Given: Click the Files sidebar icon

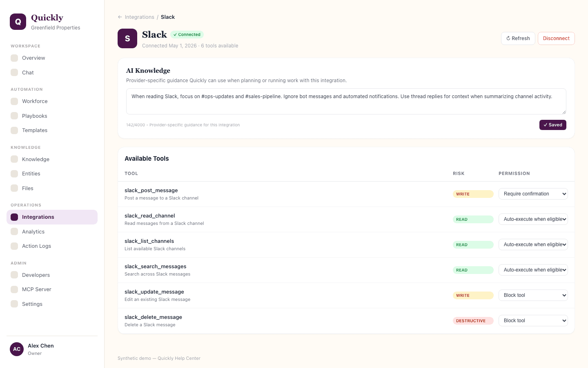Looking at the screenshot, I should (14, 188).
